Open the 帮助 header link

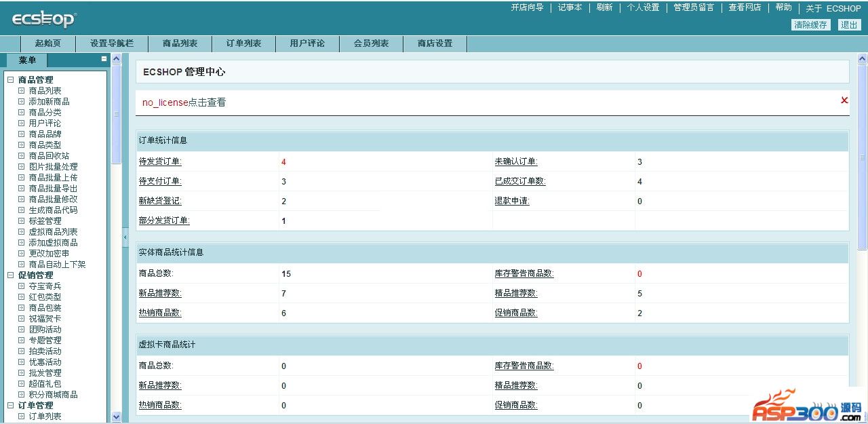tap(783, 7)
